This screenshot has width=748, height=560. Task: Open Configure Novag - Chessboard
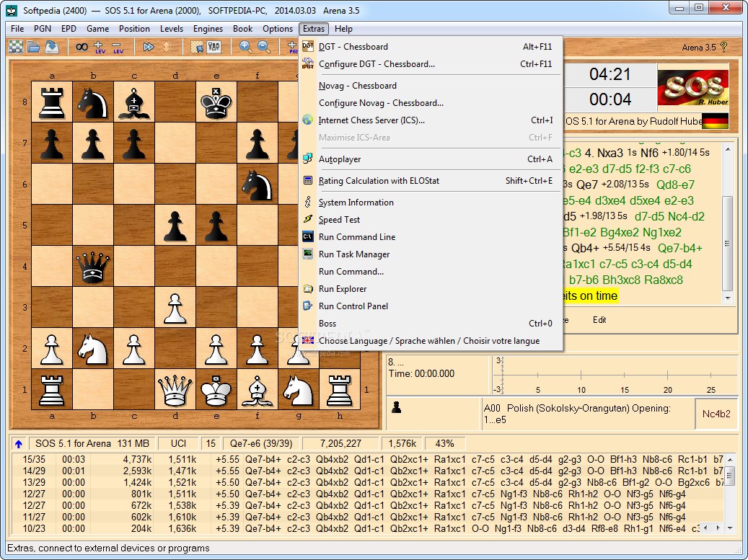(431, 103)
